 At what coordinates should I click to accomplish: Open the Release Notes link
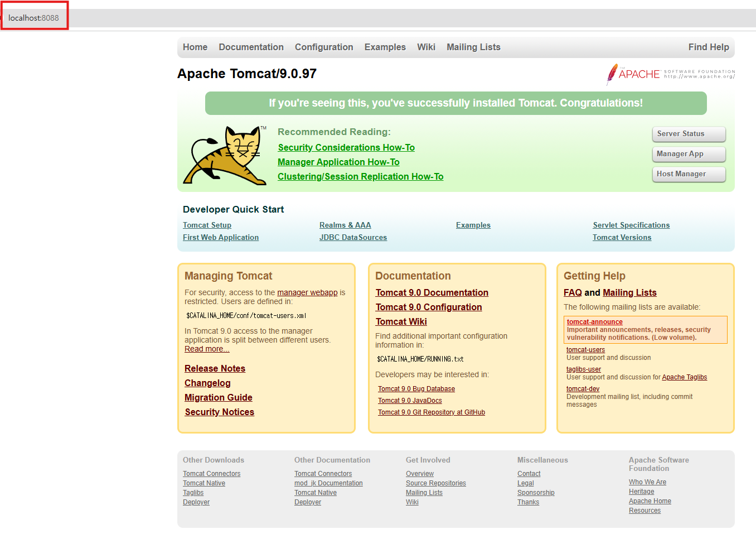[215, 368]
